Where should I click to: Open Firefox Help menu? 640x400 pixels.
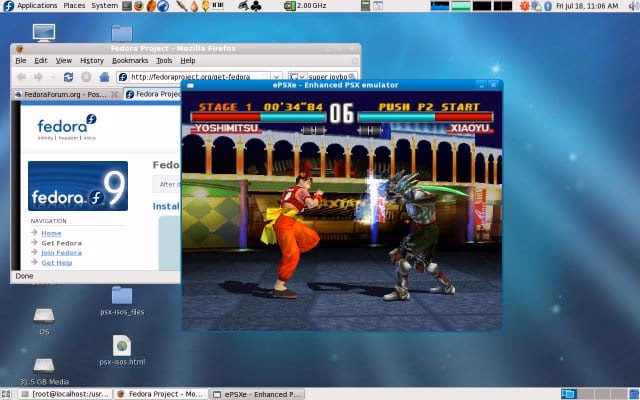(x=188, y=60)
